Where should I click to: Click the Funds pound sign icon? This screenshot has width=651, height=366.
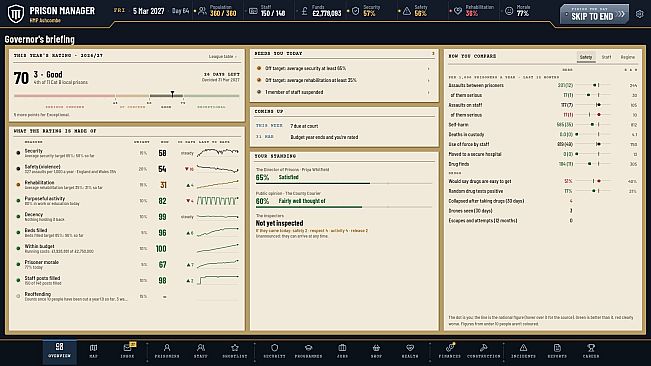pyautogui.click(x=304, y=11)
